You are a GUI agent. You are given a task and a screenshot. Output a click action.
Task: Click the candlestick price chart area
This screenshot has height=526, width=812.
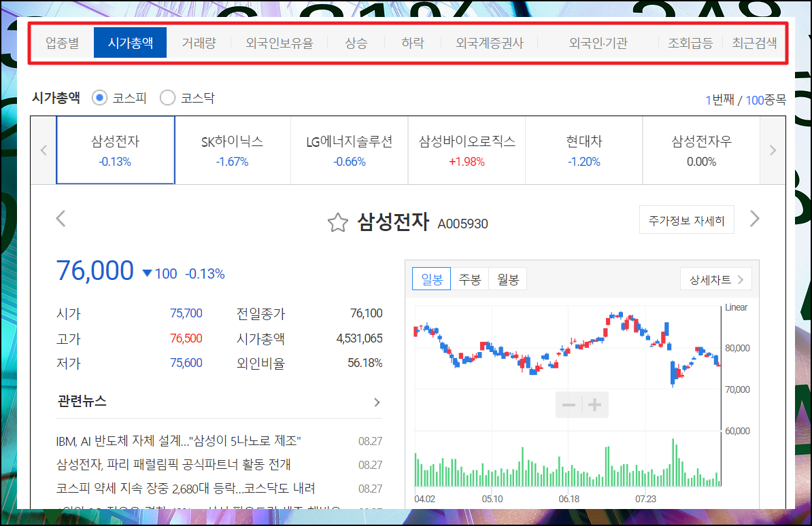pyautogui.click(x=568, y=347)
